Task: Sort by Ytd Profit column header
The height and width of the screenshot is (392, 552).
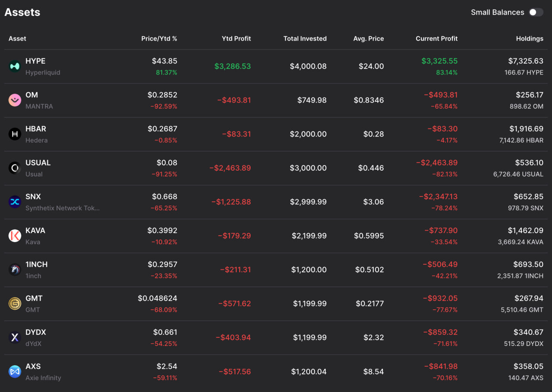Action: point(236,39)
